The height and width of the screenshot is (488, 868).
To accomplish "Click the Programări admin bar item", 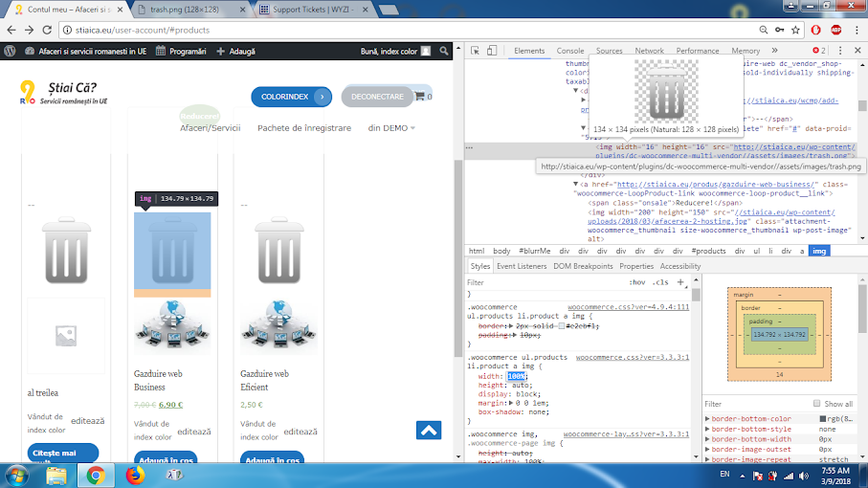I will 181,51.
